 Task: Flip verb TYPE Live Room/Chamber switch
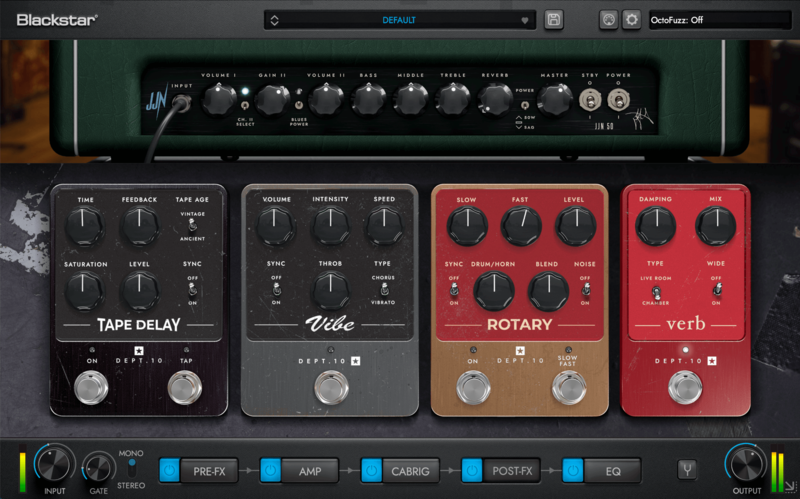coord(656,292)
